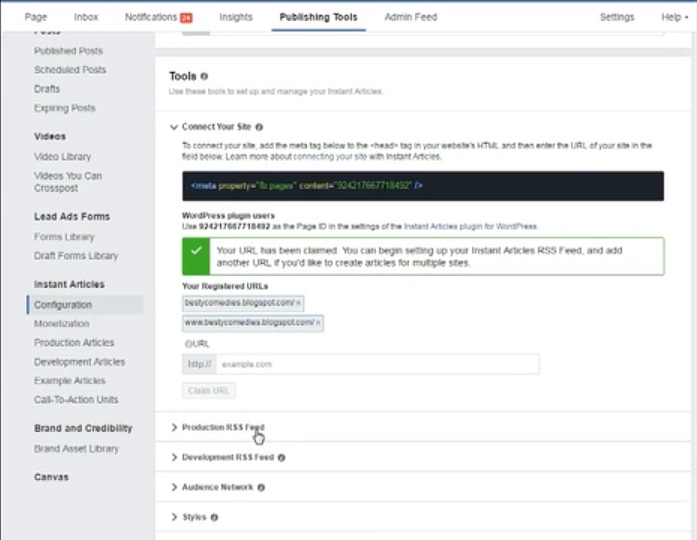The image size is (697, 540).
Task: Open Production Articles in the sidebar
Action: (x=74, y=343)
